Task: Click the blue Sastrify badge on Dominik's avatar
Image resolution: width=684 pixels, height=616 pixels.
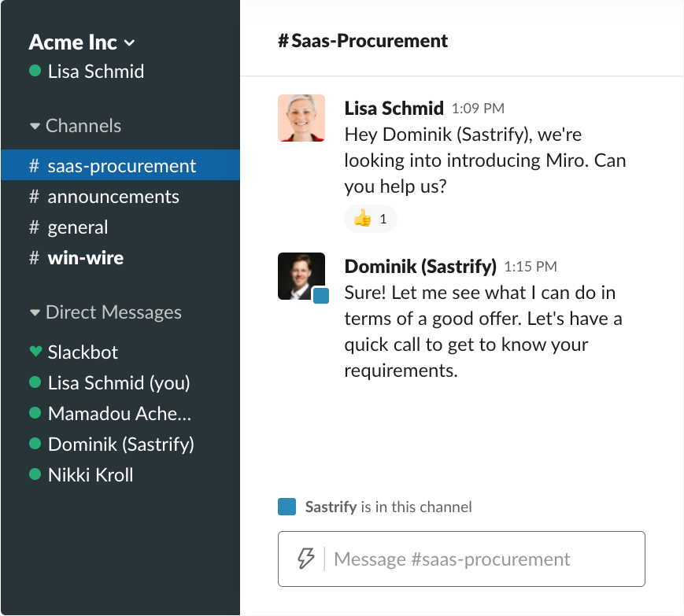Action: point(320,296)
